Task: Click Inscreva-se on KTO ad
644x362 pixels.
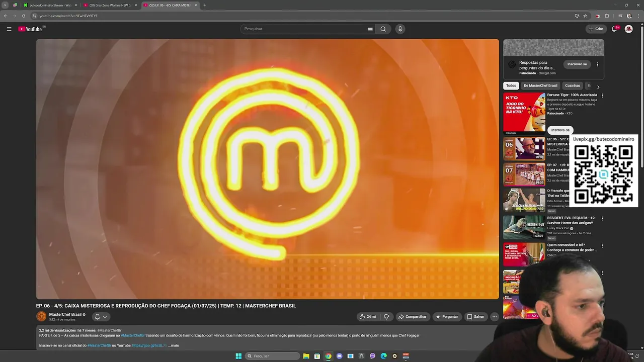Action: pos(560,130)
